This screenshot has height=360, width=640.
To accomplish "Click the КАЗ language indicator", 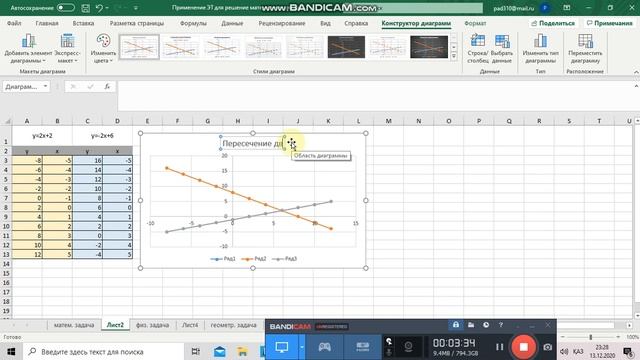I will [578, 351].
